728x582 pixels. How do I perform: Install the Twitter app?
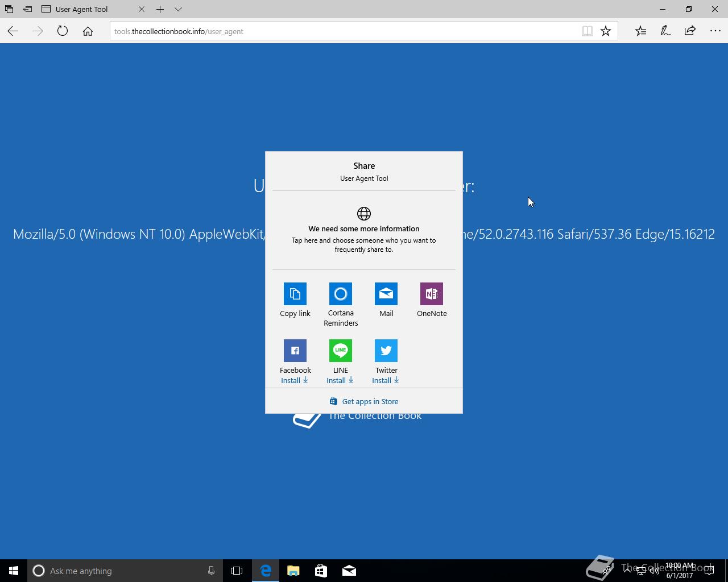pyautogui.click(x=386, y=380)
